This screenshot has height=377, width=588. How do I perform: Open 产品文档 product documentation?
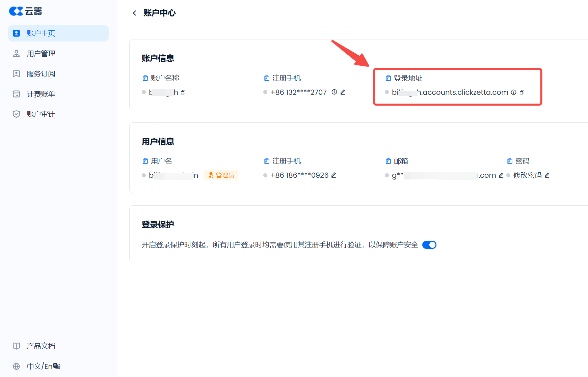(41, 346)
